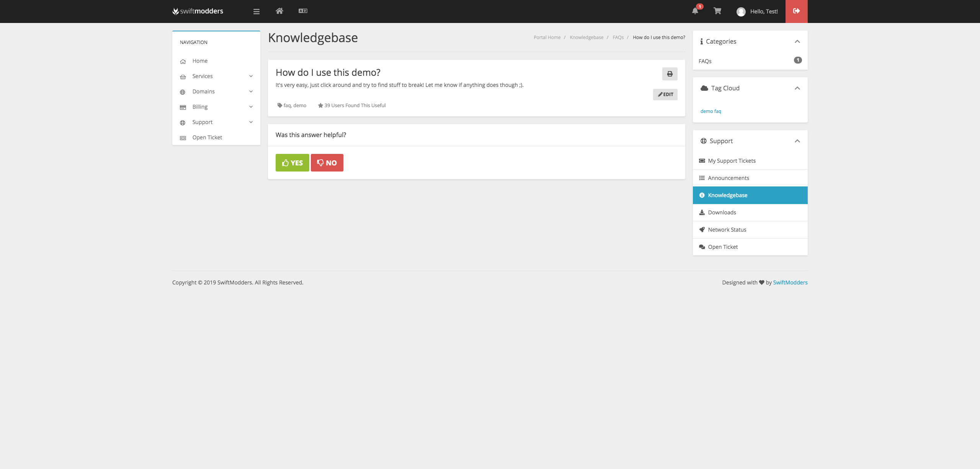Expand the Services navigation submenu
This screenshot has height=469, width=980.
(251, 76)
